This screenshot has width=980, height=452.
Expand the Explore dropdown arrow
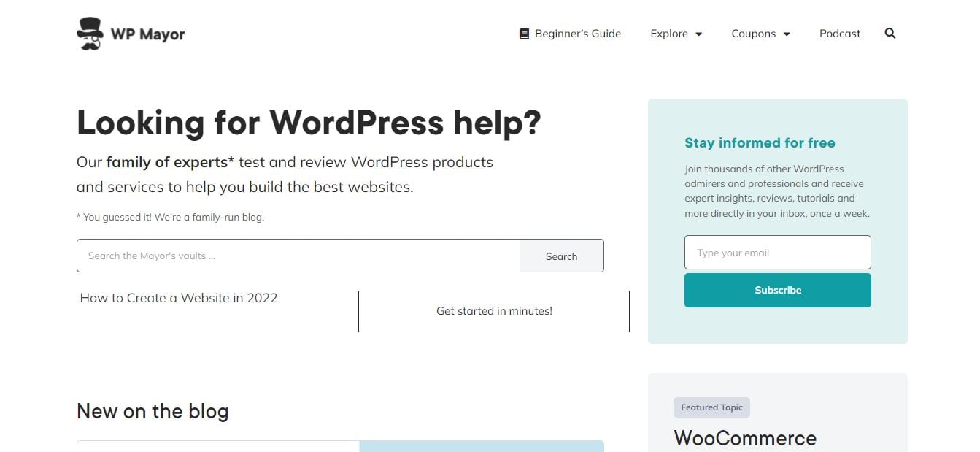pos(698,34)
